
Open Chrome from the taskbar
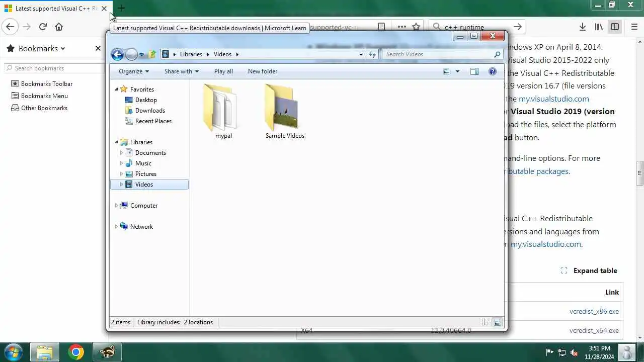tap(76, 352)
